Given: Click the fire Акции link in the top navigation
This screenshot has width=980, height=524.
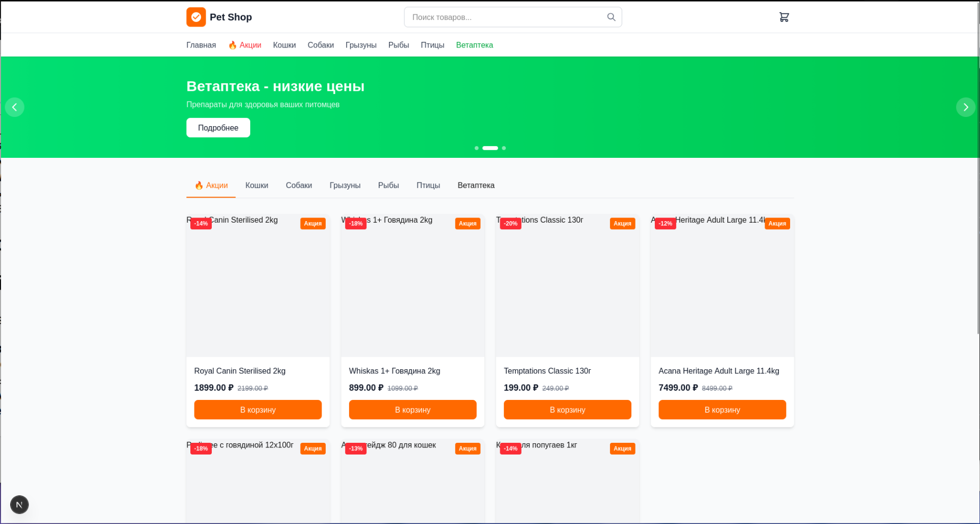Looking at the screenshot, I should tap(245, 45).
